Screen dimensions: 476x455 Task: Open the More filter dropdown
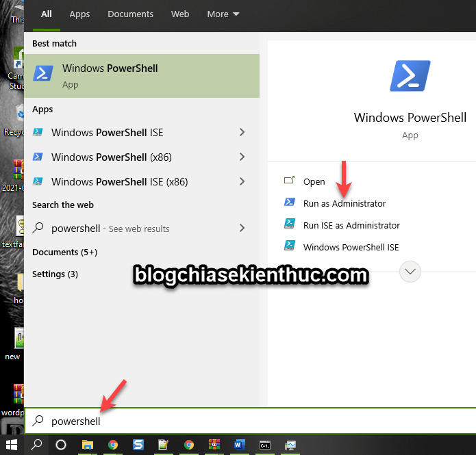223,14
